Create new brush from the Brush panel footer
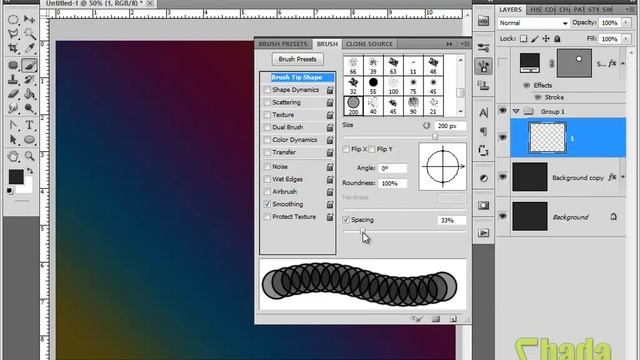This screenshot has width=640, height=360. [x=453, y=319]
